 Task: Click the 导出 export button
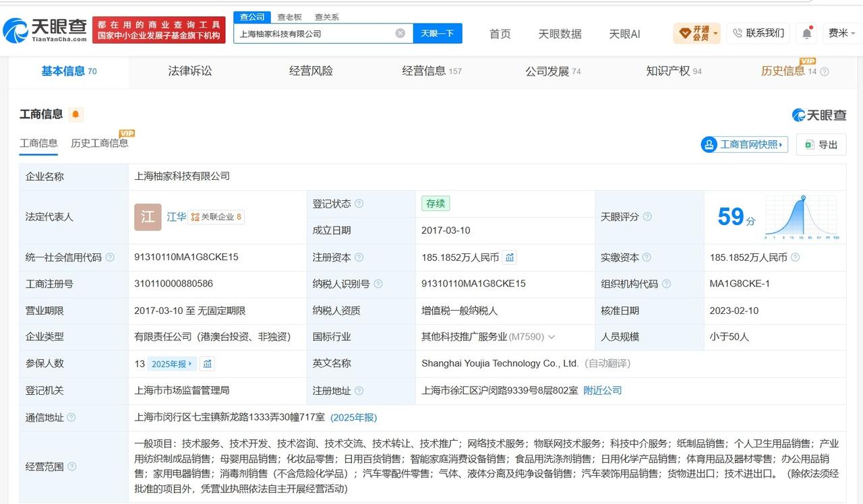coord(821,144)
